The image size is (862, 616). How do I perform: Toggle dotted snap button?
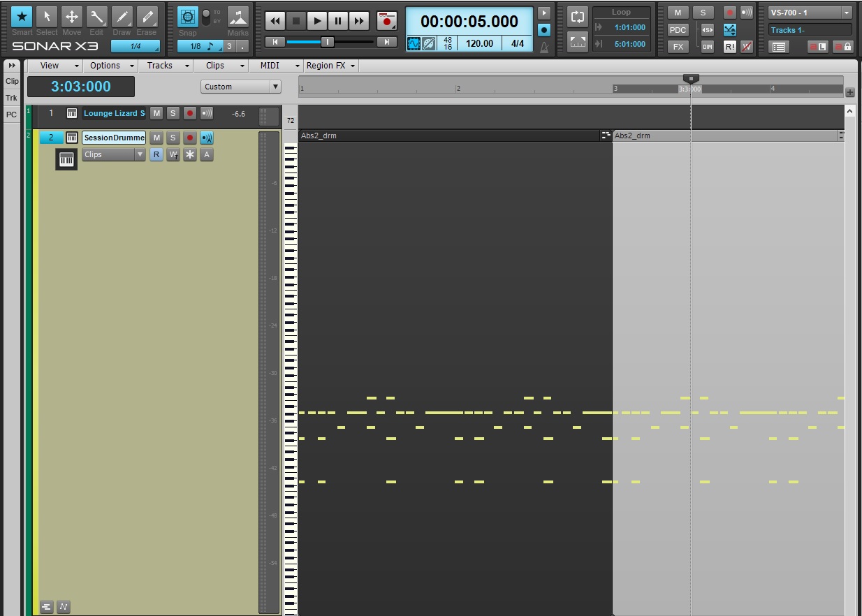point(242,47)
